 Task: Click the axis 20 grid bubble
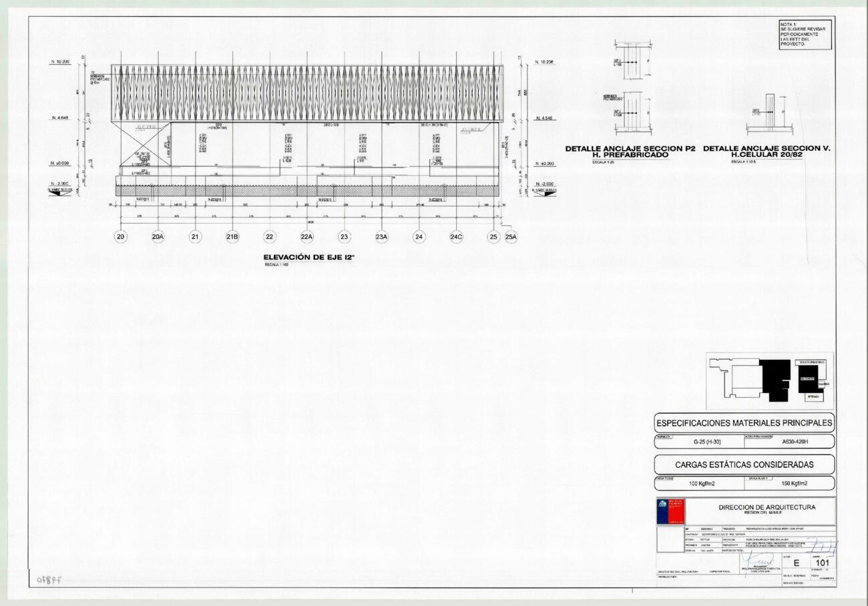[121, 237]
